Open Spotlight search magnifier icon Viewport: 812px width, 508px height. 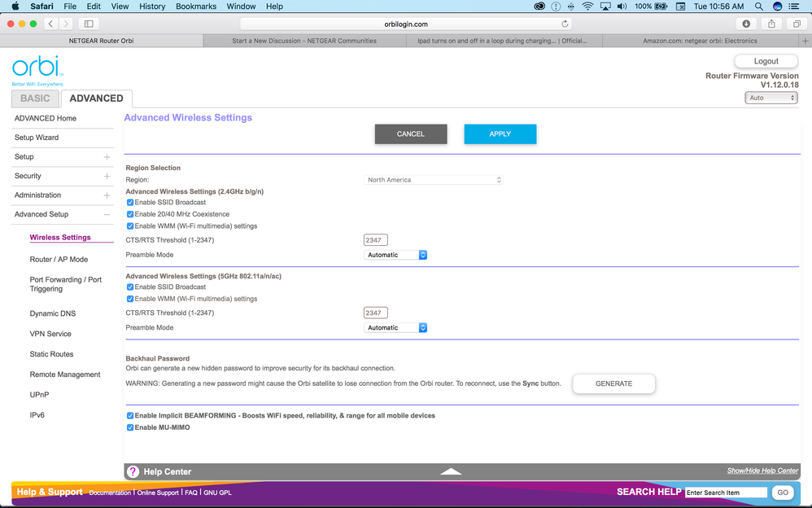(758, 7)
